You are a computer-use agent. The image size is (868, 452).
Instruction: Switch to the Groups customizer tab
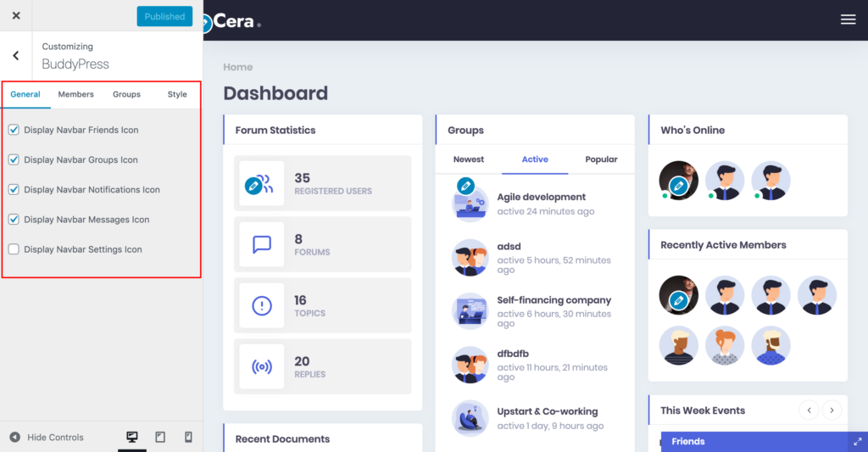pos(127,94)
